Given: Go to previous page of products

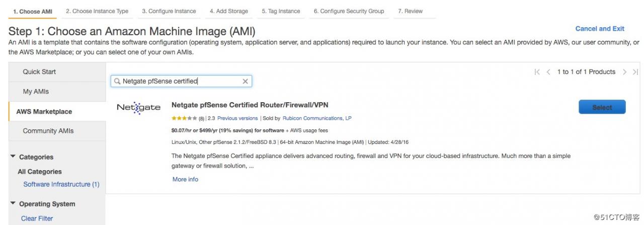Looking at the screenshot, I should pyautogui.click(x=548, y=72).
